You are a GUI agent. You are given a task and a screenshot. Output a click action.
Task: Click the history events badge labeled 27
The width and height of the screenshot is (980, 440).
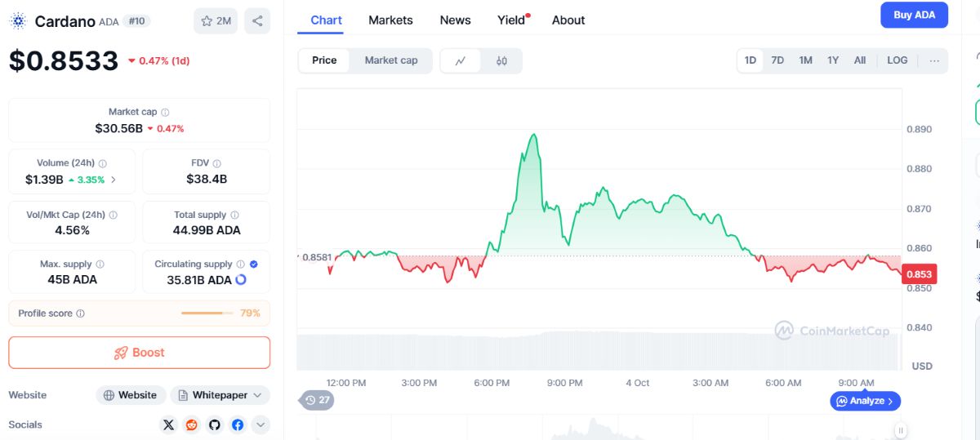(318, 400)
